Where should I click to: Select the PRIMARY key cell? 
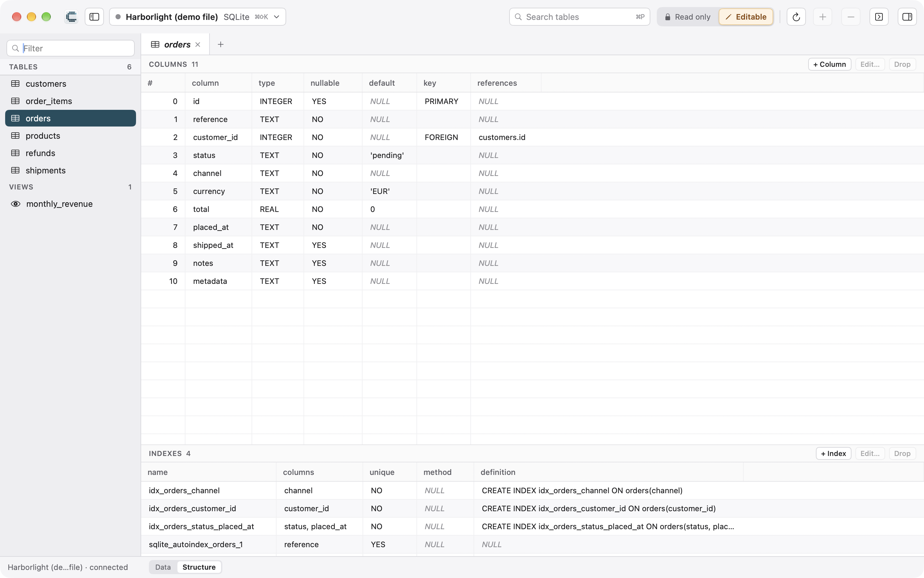tap(444, 101)
